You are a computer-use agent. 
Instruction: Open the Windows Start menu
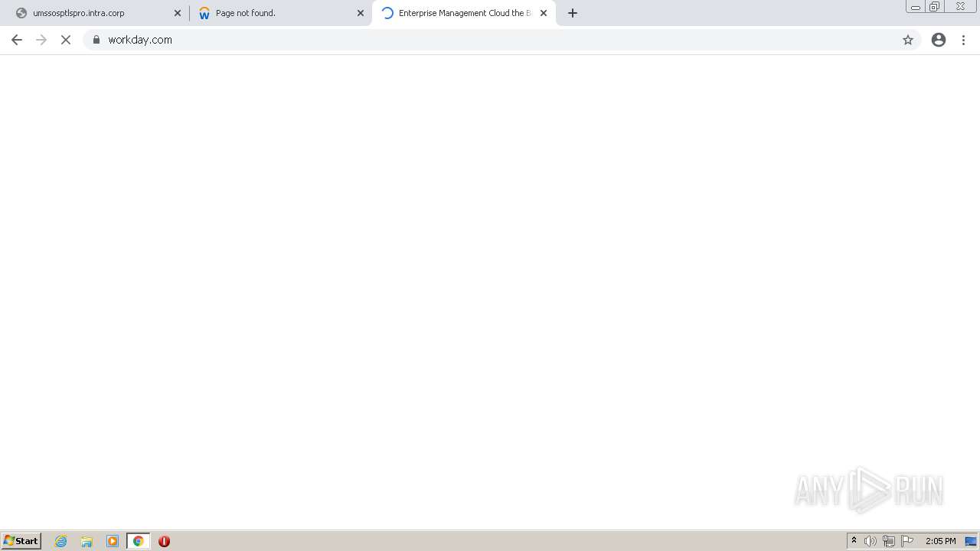point(21,541)
